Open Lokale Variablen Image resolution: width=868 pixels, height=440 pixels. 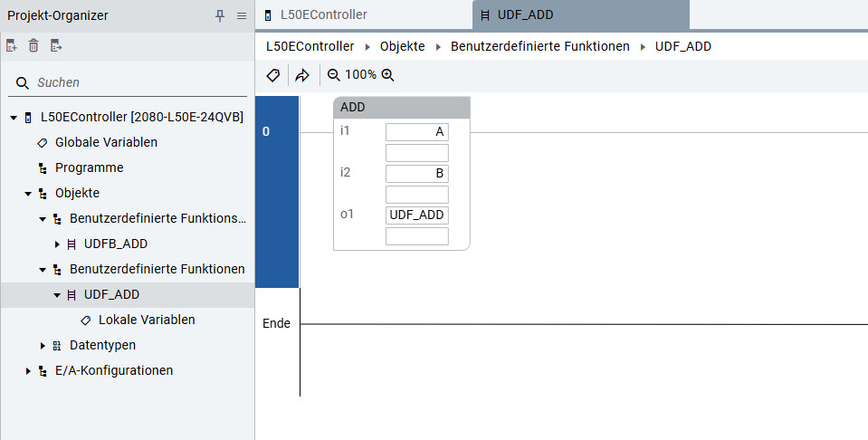click(147, 320)
